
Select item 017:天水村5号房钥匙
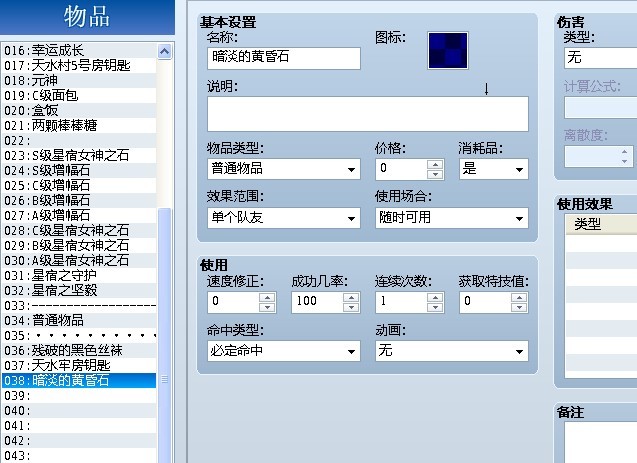point(79,65)
